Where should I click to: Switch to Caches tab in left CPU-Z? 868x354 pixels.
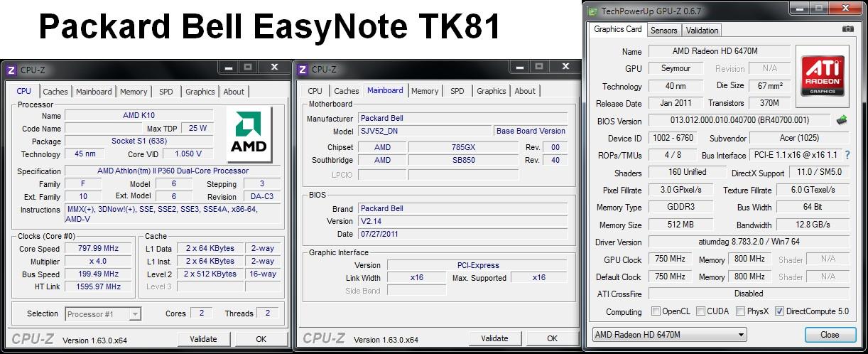(55, 92)
